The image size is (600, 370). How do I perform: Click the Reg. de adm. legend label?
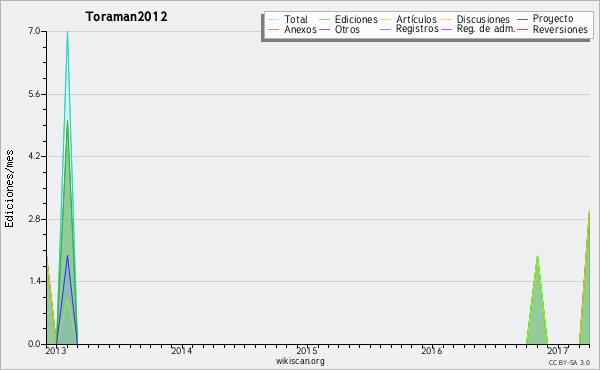coord(486,29)
